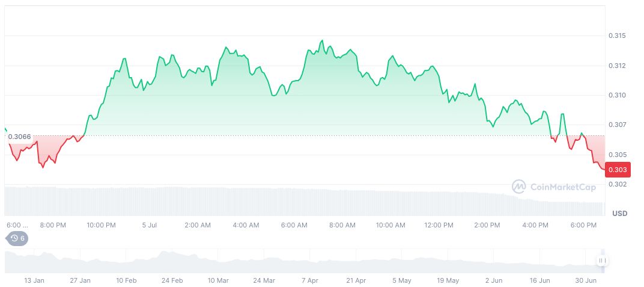
Task: Click the 24 Feb date in navigator
Action: tap(172, 280)
